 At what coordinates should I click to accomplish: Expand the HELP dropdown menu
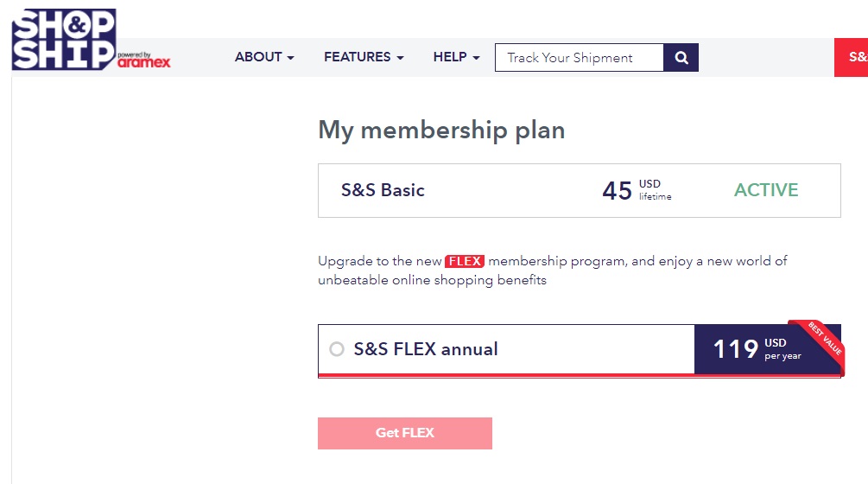(x=456, y=57)
